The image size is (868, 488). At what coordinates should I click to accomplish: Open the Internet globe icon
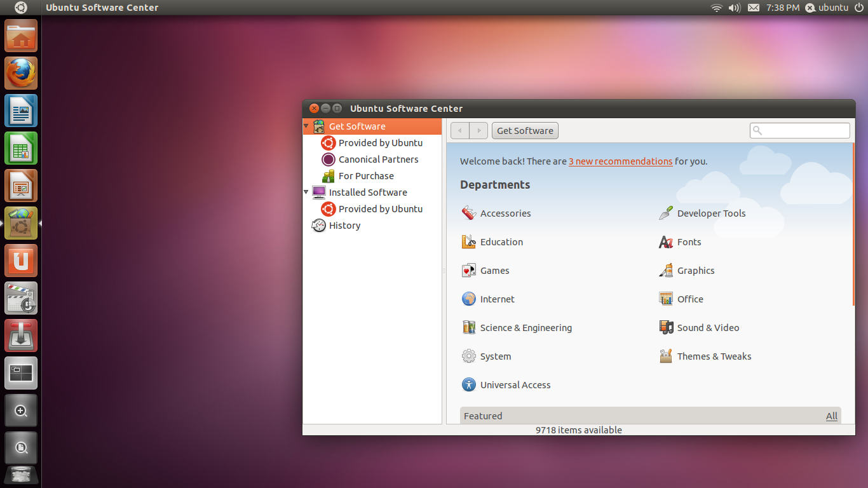[469, 299]
